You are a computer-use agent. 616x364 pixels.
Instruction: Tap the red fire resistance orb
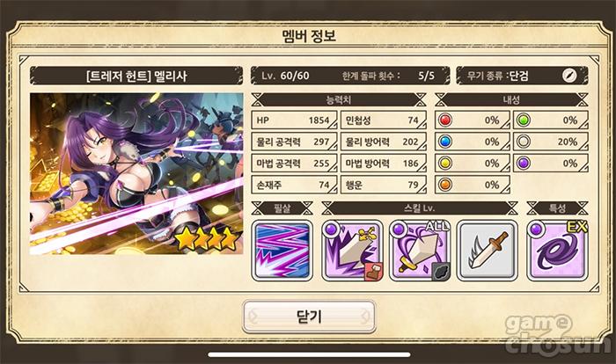[445, 120]
